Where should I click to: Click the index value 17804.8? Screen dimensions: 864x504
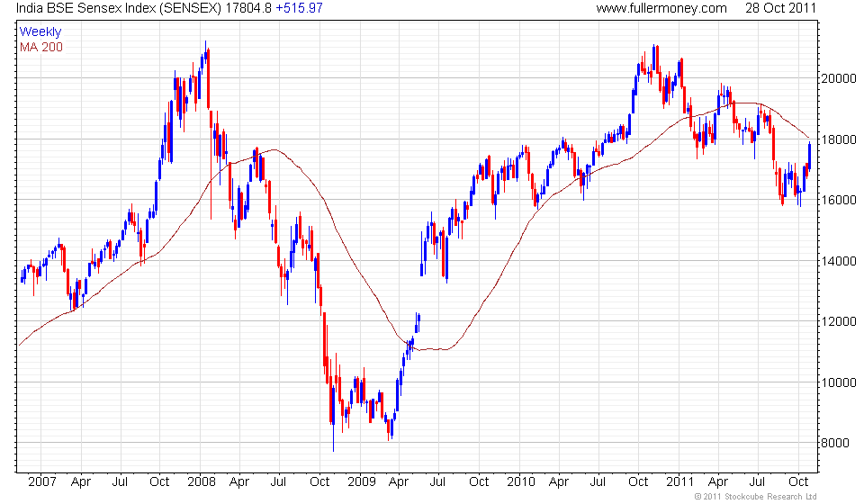point(248,8)
